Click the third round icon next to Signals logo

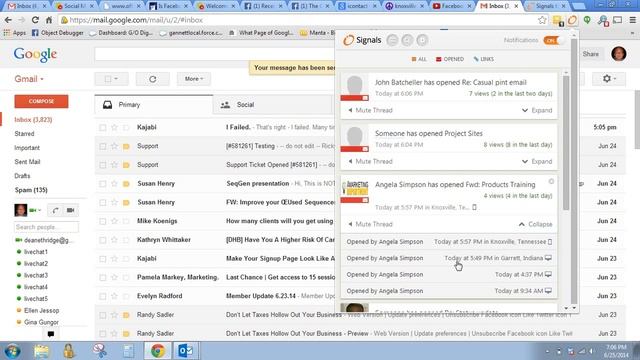coord(422,40)
